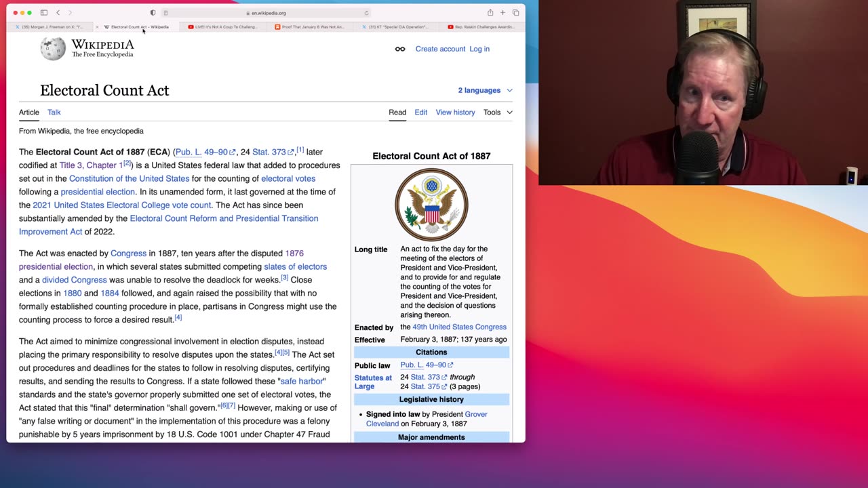Select the Electoral Count Act - Wikipedia tab
868x488 pixels.
click(136, 27)
